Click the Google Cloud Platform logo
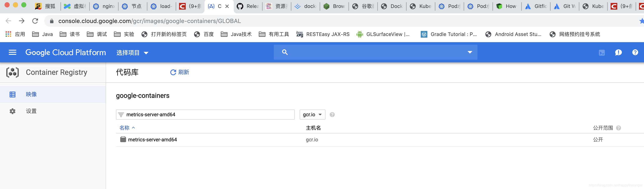 coord(66,52)
